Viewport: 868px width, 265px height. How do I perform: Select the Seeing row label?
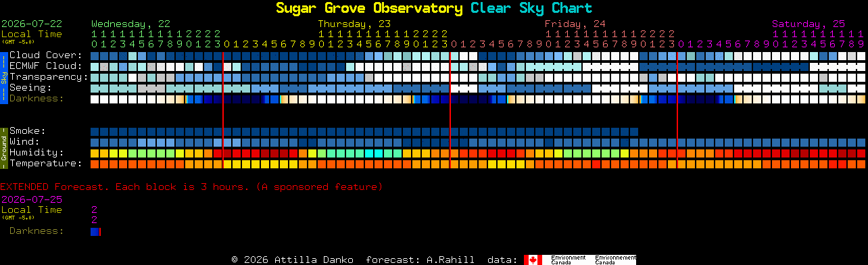point(30,88)
